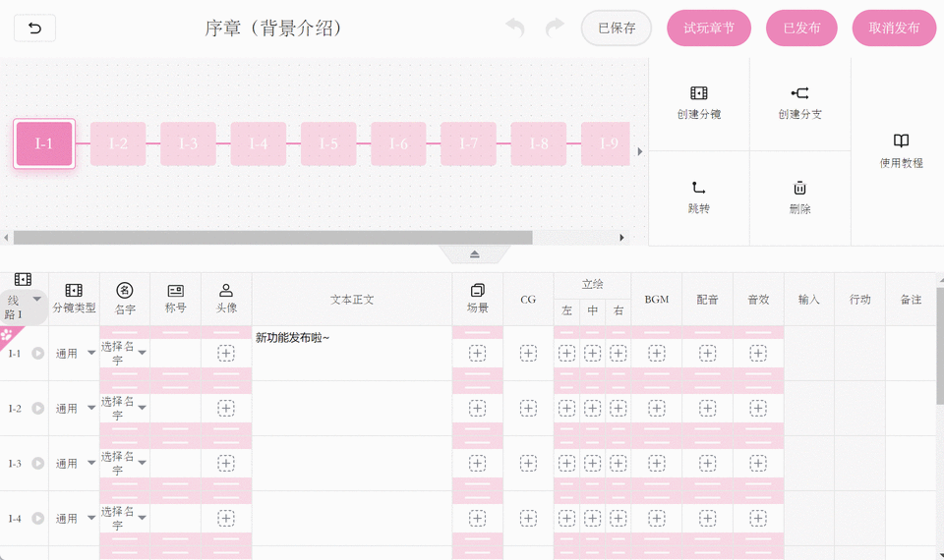Click the canvas scroll right arrow
This screenshot has height=560, width=944.
pos(621,238)
